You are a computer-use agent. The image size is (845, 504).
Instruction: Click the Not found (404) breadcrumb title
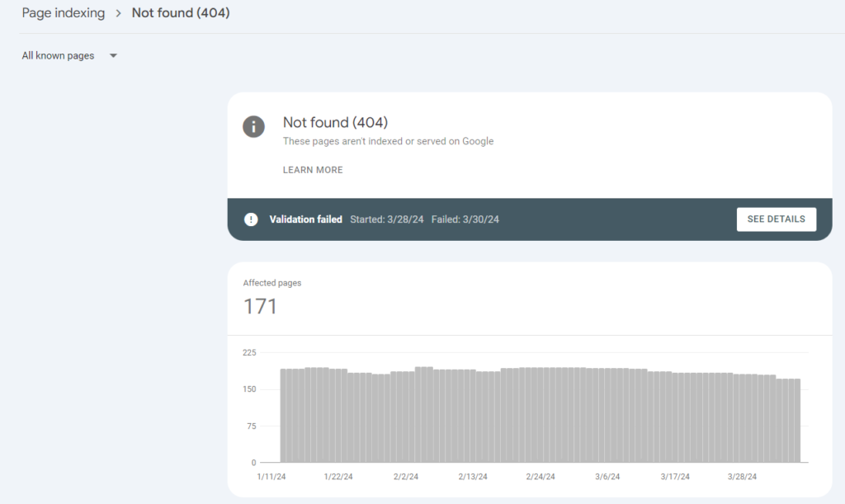181,13
